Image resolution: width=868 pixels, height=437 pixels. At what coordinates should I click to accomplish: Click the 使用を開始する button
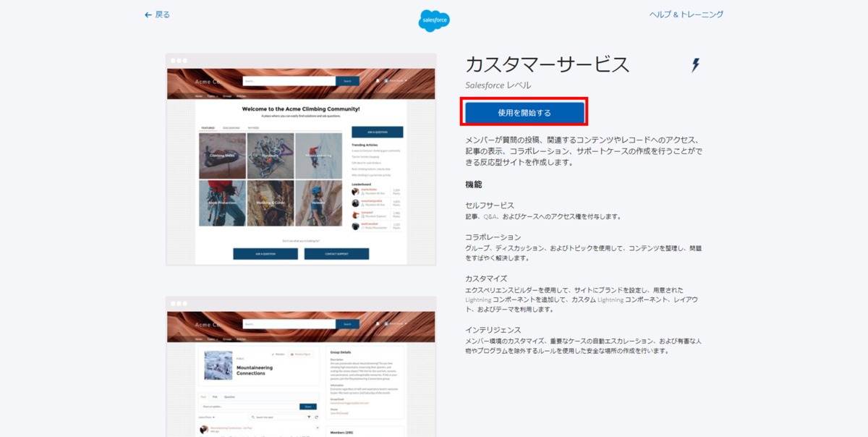(524, 112)
